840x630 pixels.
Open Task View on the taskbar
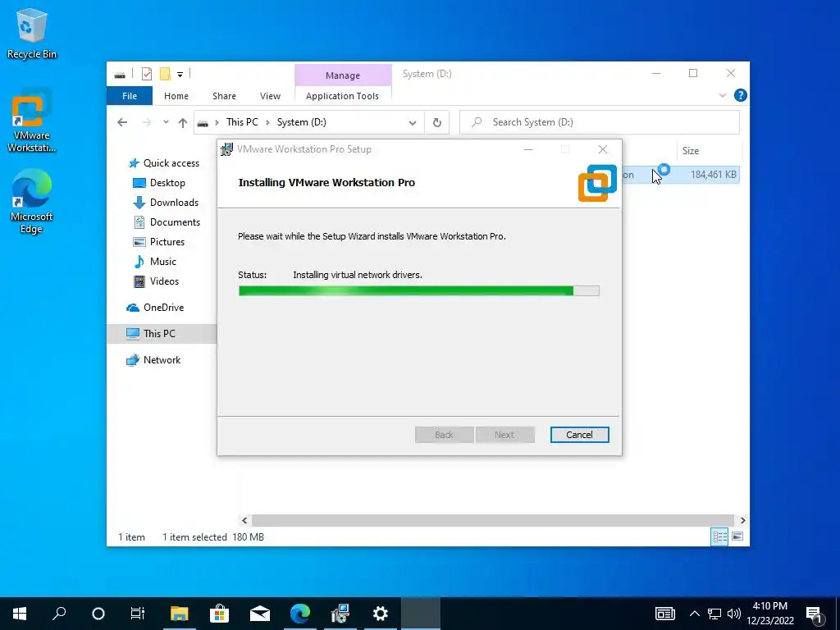pos(138,614)
